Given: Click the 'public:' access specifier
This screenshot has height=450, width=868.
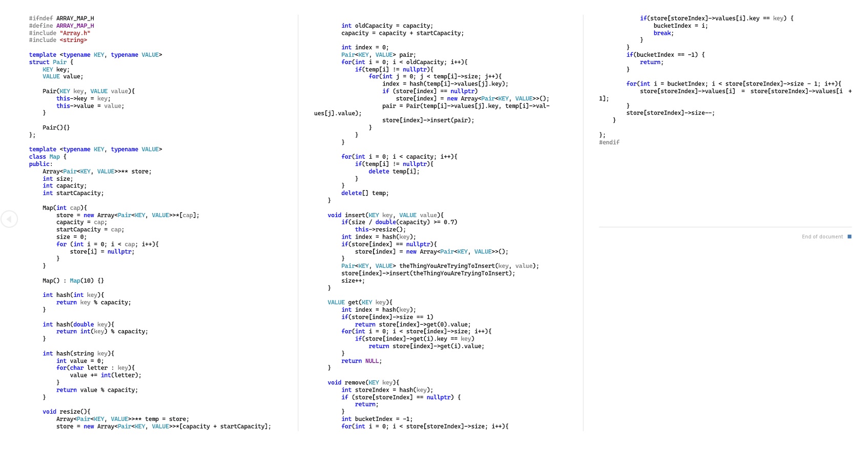Looking at the screenshot, I should click(41, 164).
